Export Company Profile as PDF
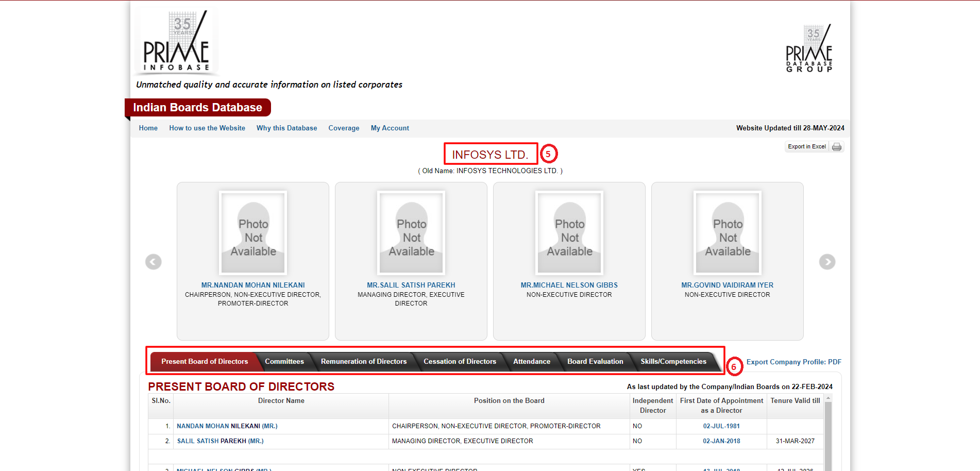 pos(794,362)
